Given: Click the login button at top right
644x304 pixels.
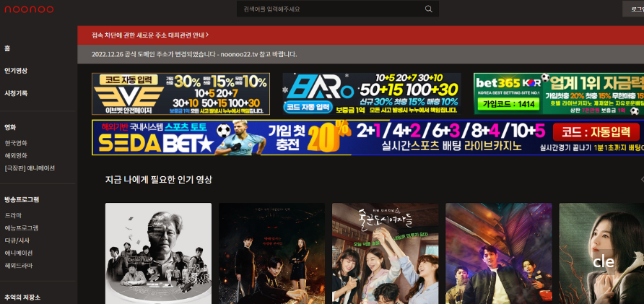Looking at the screenshot, I should click(x=635, y=9).
